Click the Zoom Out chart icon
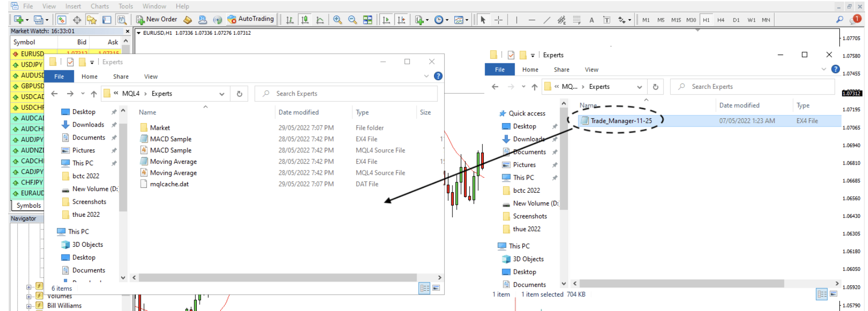 [x=352, y=20]
